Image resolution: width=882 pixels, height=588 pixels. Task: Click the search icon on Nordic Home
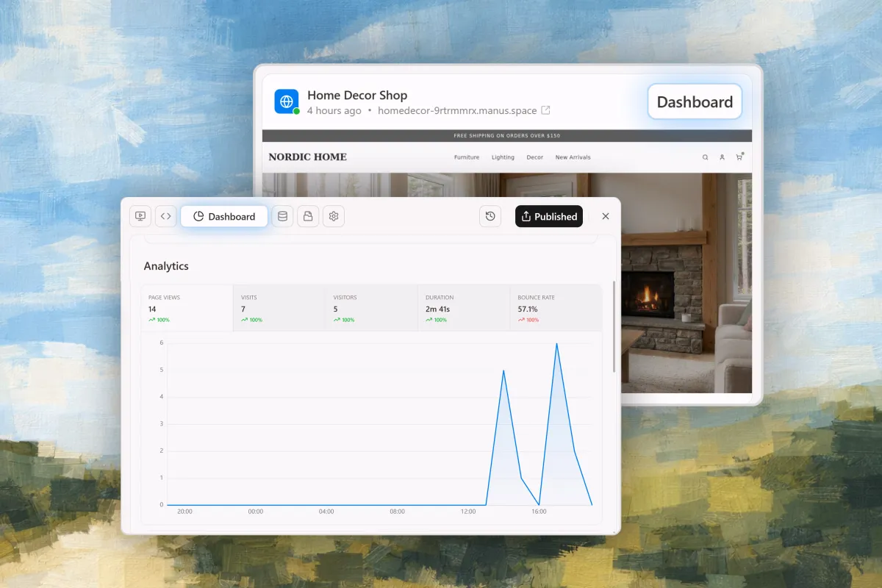click(x=706, y=157)
